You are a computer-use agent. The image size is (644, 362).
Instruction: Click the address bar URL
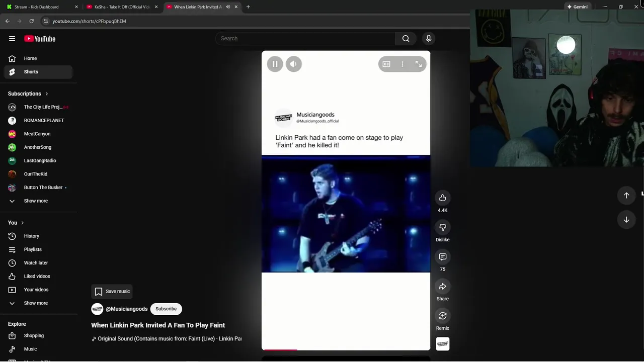tap(89, 21)
